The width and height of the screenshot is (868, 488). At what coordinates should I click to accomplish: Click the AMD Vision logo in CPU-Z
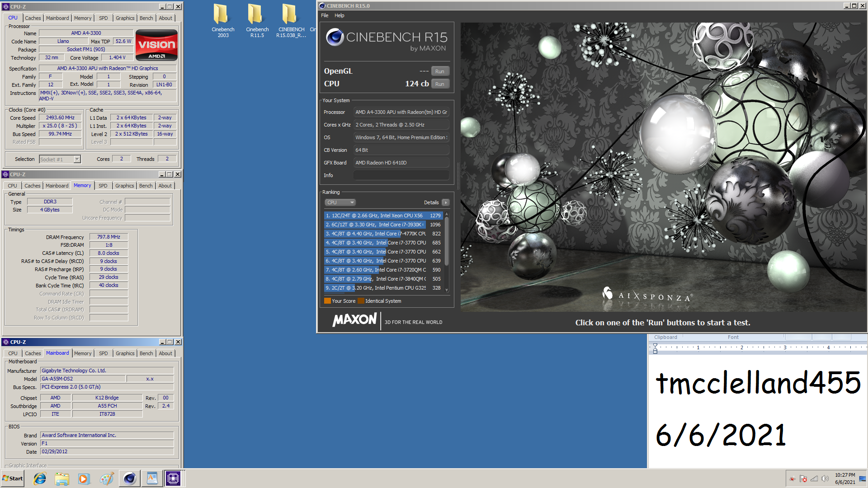pos(156,45)
